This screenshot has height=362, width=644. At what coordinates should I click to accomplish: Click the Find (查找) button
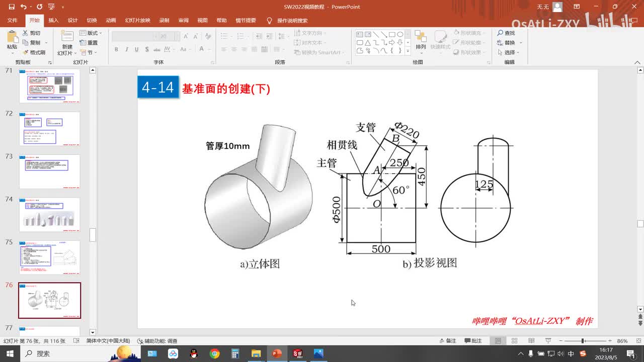pyautogui.click(x=506, y=33)
